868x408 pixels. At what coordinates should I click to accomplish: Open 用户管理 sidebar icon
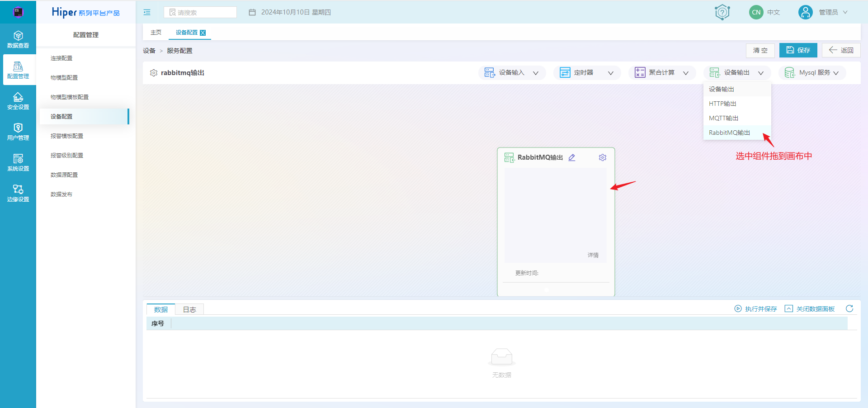point(18,132)
